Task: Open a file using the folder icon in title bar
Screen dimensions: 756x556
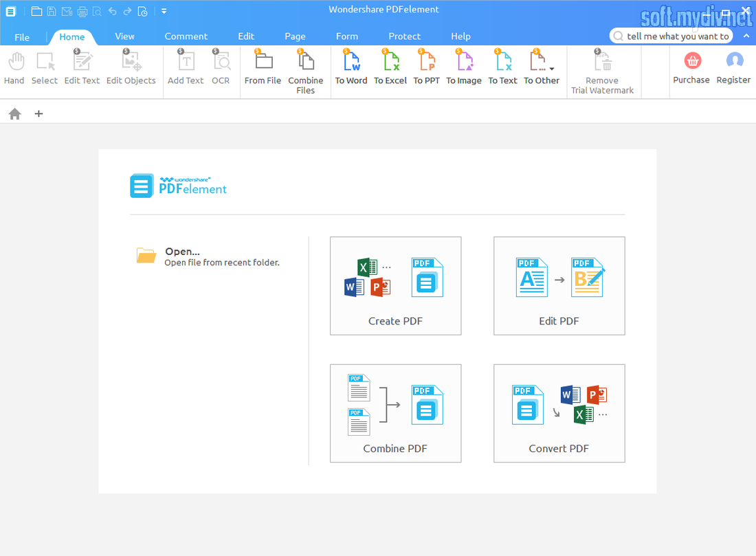Action: (36, 11)
